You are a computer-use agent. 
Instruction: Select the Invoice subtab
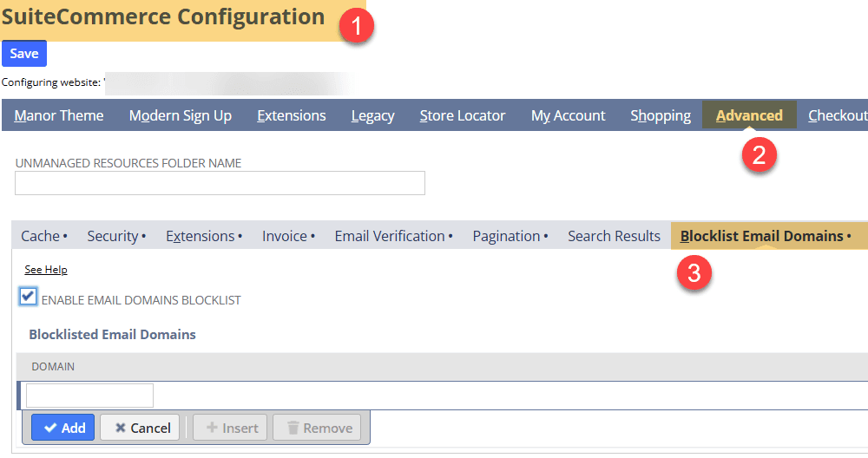pos(288,236)
